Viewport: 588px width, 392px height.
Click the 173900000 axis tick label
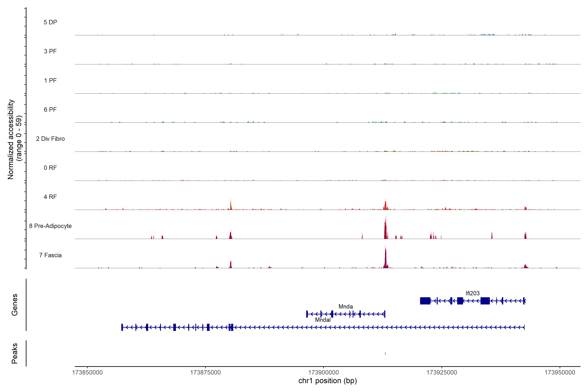pos(324,373)
